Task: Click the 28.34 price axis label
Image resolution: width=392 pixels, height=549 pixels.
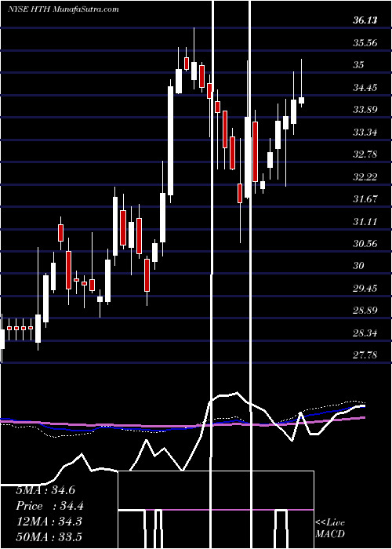Action: [x=365, y=333]
